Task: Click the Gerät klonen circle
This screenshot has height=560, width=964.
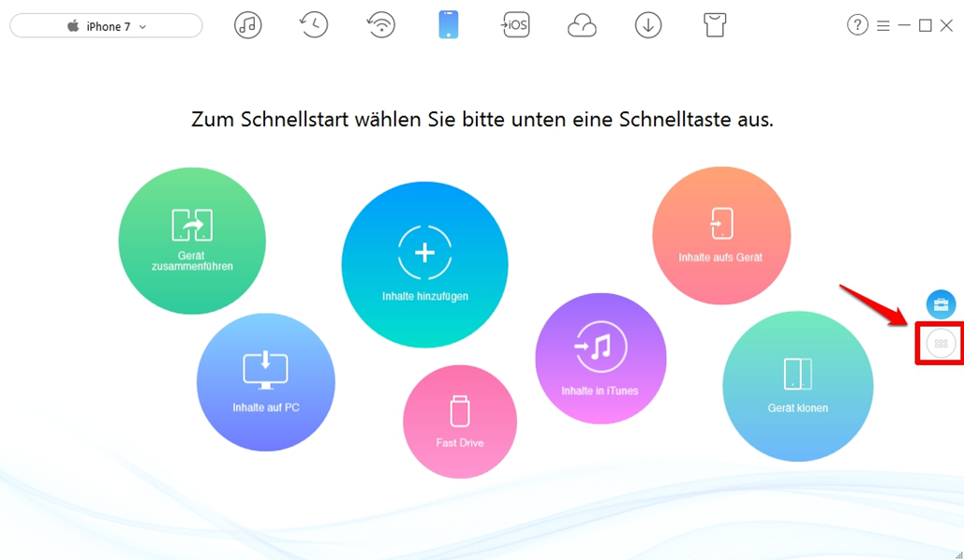Action: (798, 386)
